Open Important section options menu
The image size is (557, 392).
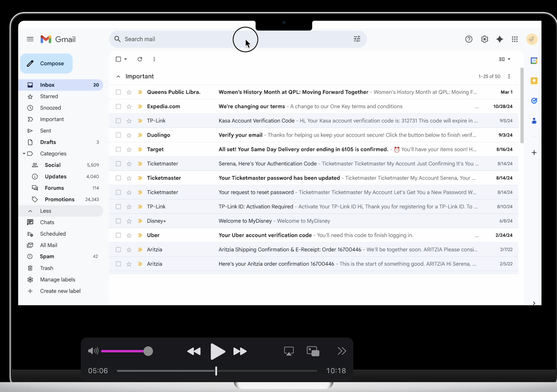coord(509,76)
